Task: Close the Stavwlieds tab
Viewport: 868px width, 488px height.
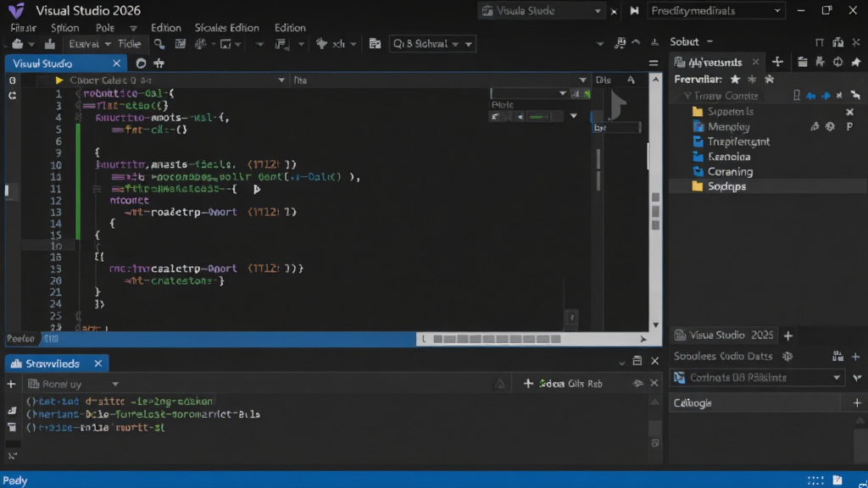Action: click(x=98, y=363)
